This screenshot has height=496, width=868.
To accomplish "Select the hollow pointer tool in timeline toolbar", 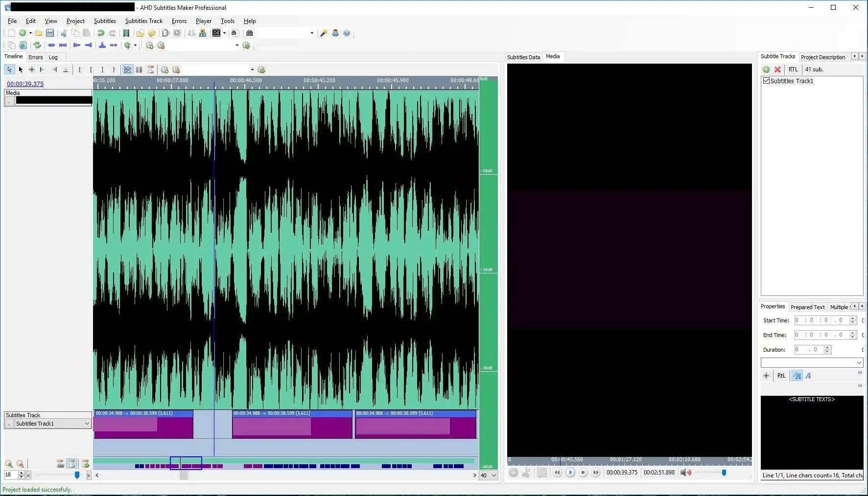I will 9,69.
